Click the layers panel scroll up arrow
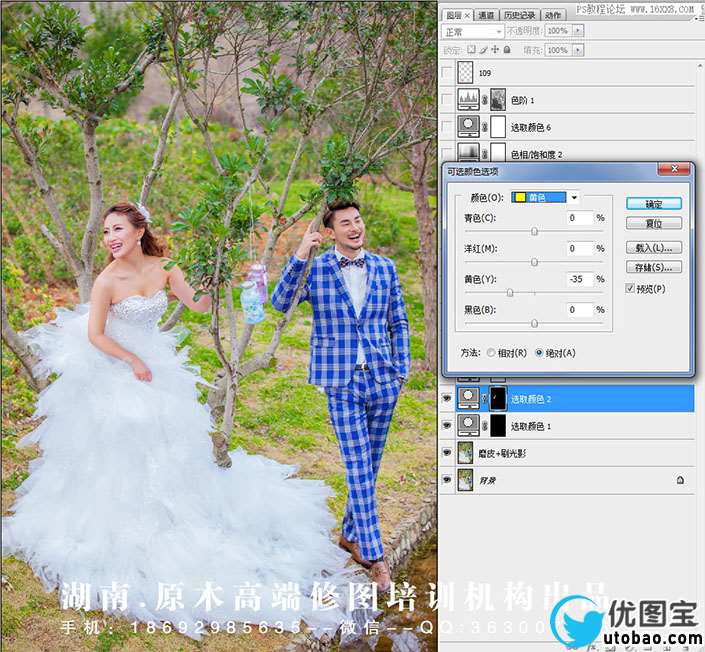The image size is (705, 652). (700, 66)
